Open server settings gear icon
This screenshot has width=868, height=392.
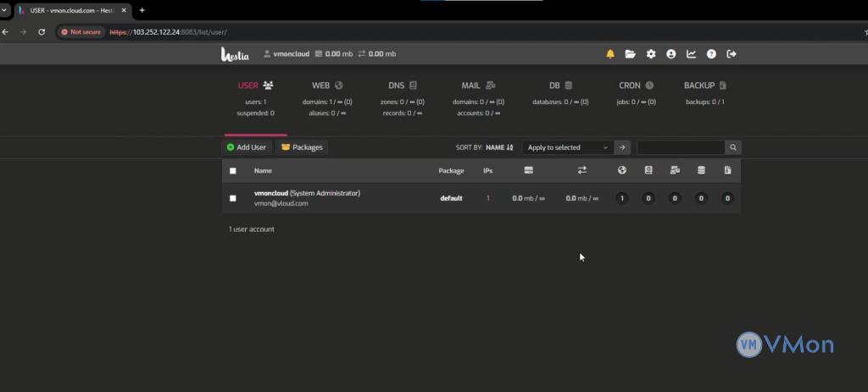[x=651, y=54]
